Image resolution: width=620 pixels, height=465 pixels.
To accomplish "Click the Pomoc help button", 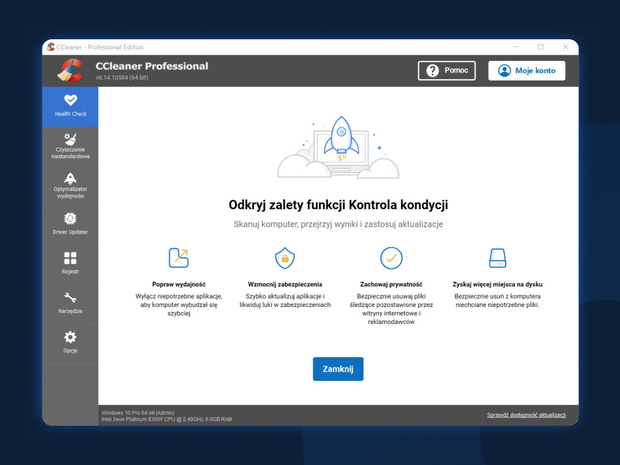I will tap(446, 70).
